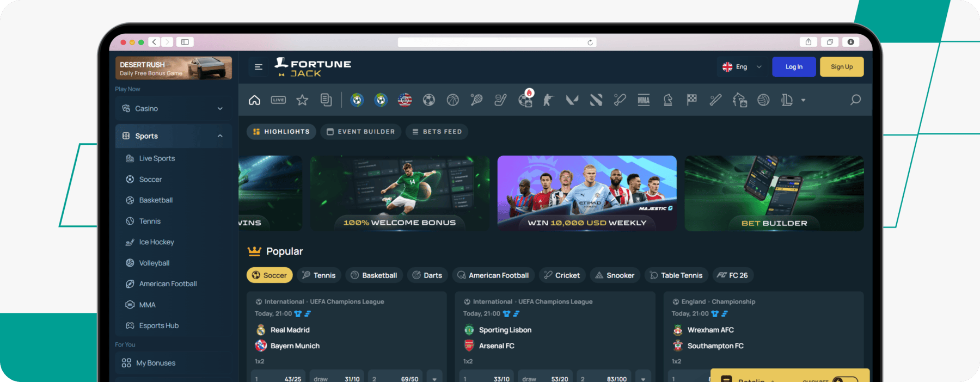Click the browser address bar
Viewport: 980px width, 382px height.
click(497, 42)
